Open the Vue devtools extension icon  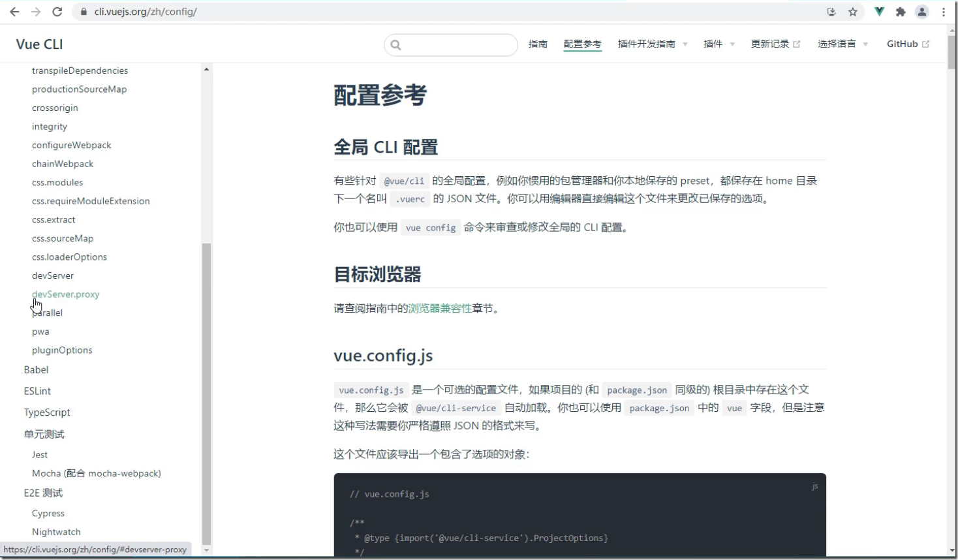[x=880, y=12]
